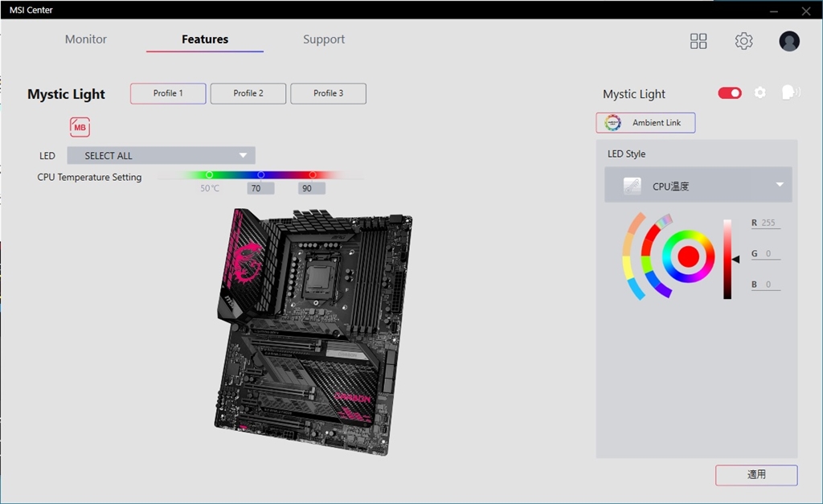The width and height of the screenshot is (823, 504).
Task: Click the CPU temperature style thermometer icon
Action: click(x=632, y=186)
